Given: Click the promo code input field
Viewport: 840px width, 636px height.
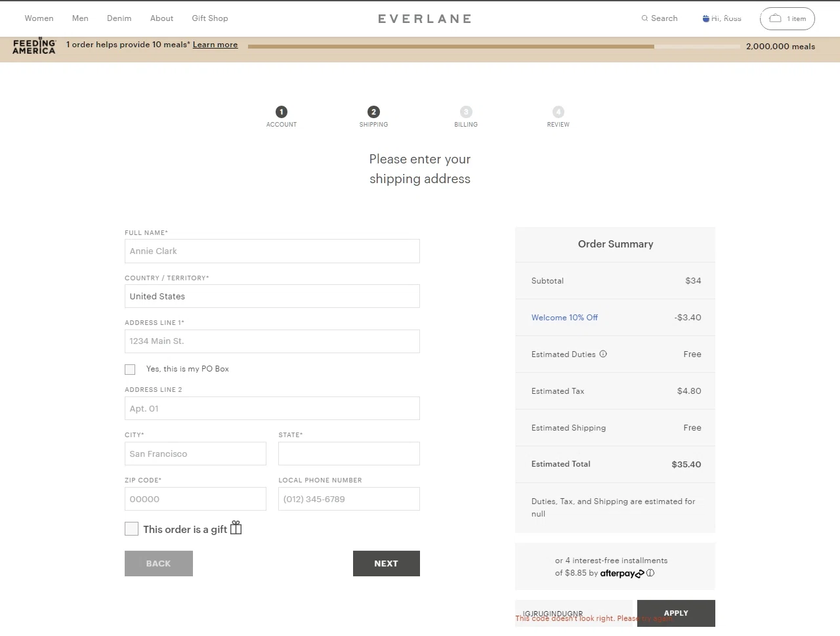Looking at the screenshot, I should pyautogui.click(x=574, y=613).
